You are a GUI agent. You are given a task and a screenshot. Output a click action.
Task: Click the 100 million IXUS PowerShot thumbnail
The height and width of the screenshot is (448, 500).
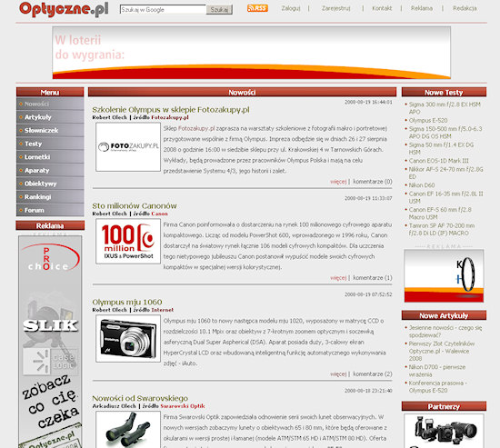128,242
